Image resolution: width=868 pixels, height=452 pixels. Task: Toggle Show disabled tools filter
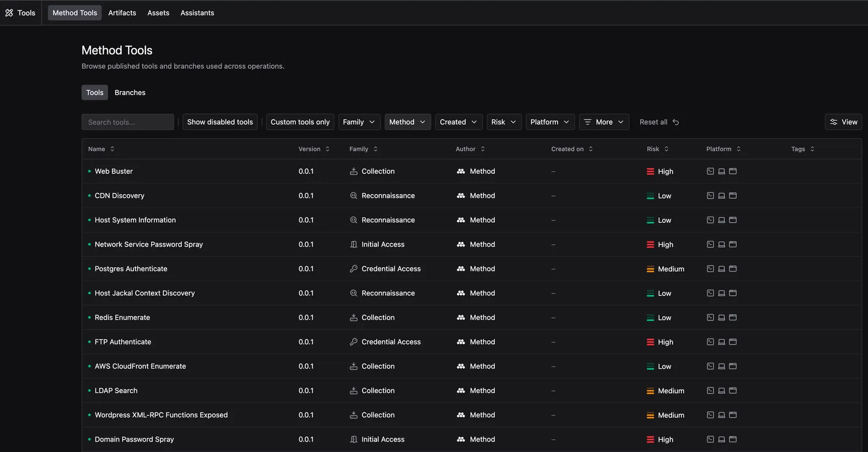click(x=220, y=122)
